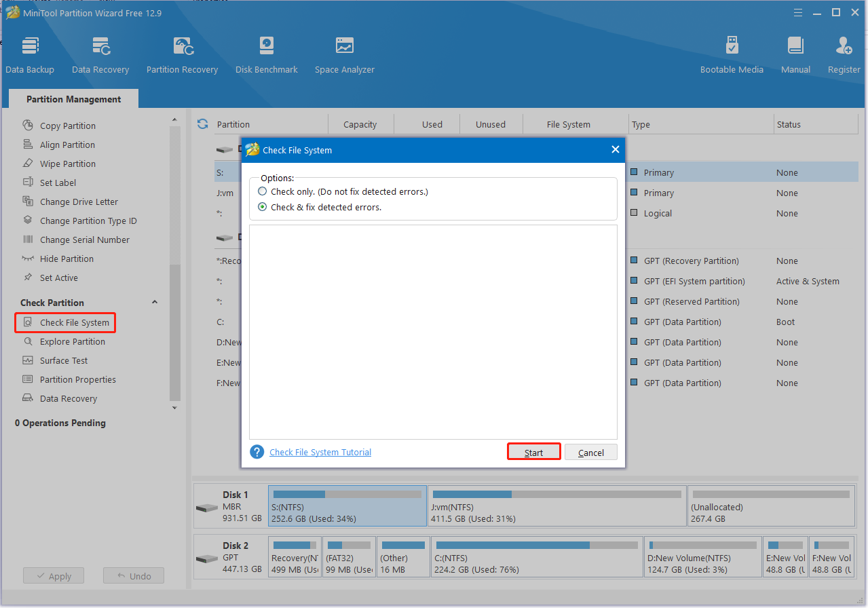Select the (FAT32) 99 MB block

[350, 556]
